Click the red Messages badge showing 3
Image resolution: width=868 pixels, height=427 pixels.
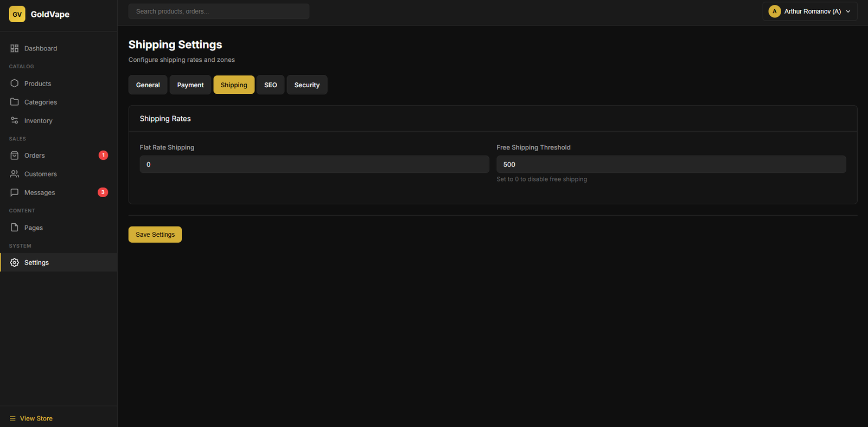(103, 192)
